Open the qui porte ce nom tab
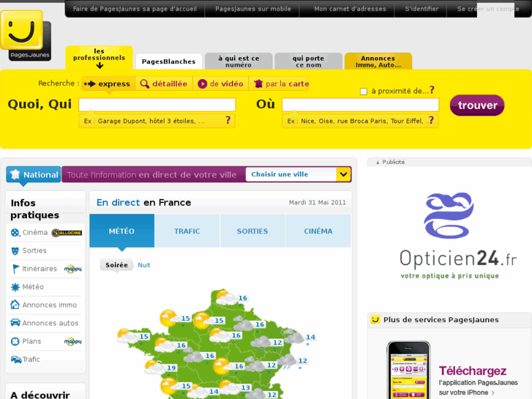 [x=308, y=61]
